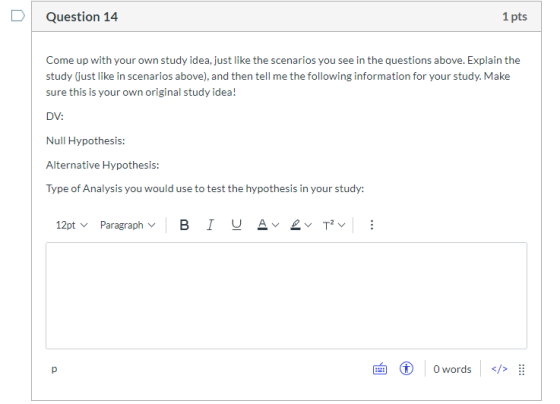The height and width of the screenshot is (404, 560).
Task: Open the text color dropdown arrow
Action: click(x=275, y=225)
